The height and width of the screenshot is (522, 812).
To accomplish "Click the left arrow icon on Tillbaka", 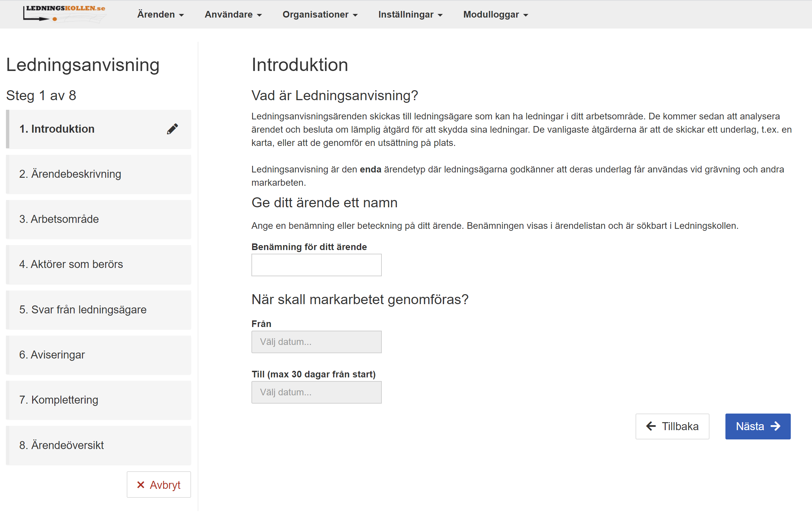I will [650, 426].
